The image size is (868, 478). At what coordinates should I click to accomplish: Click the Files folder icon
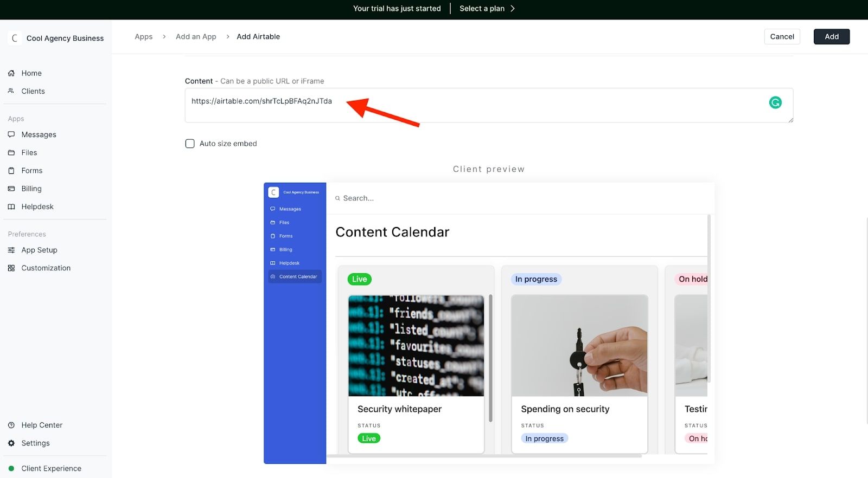coord(11,153)
